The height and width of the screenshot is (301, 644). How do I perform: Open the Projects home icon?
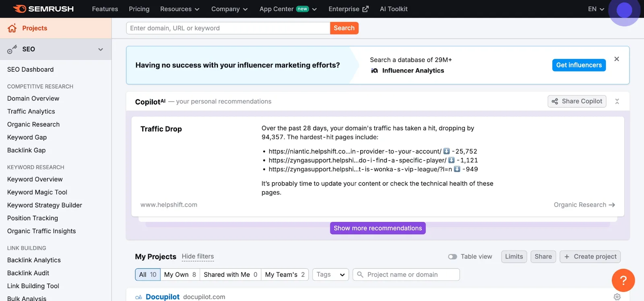pyautogui.click(x=12, y=28)
